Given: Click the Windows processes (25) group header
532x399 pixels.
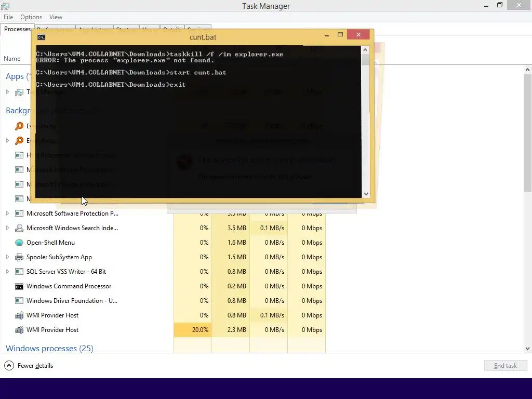Looking at the screenshot, I should tap(49, 349).
